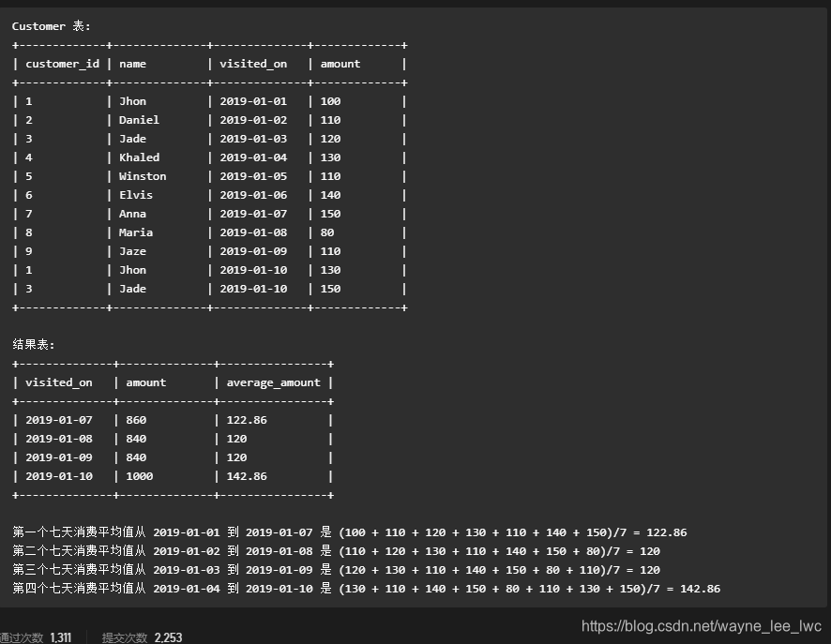Select amount 80 in Maria's row
This screenshot has width=831, height=644.
pyautogui.click(x=327, y=232)
